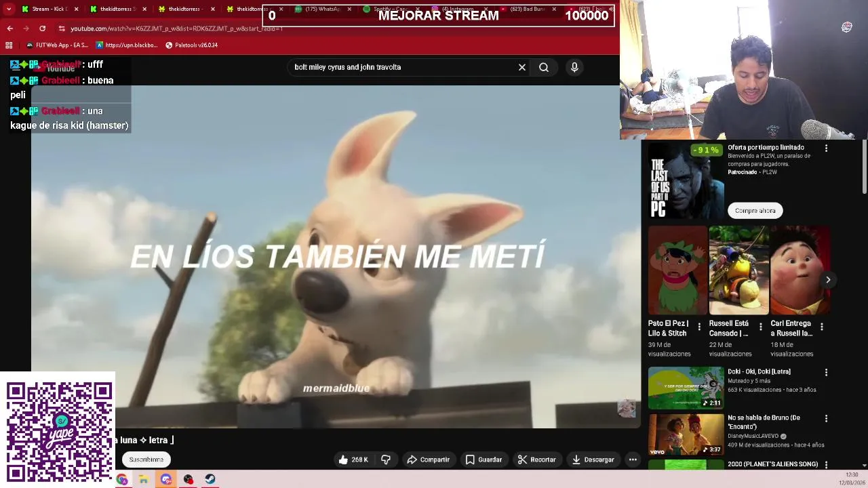Open Pato El Pez Lilo & Stitch short
This screenshot has width=868, height=488.
pos(677,270)
